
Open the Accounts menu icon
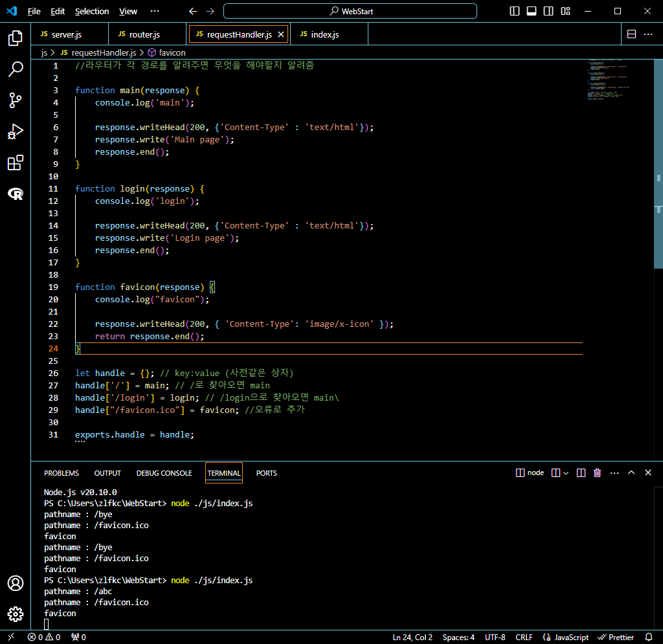point(16,583)
